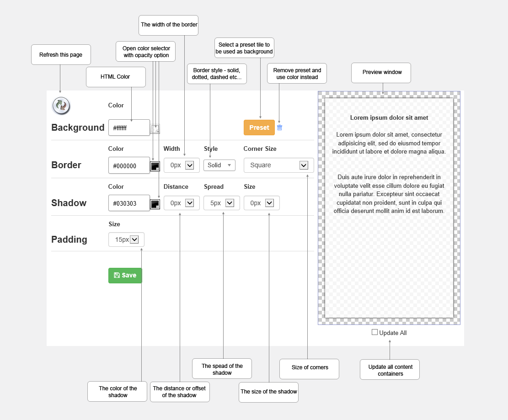This screenshot has height=420, width=508.
Task: Expand the Border Width dropdown
Action: click(182, 165)
